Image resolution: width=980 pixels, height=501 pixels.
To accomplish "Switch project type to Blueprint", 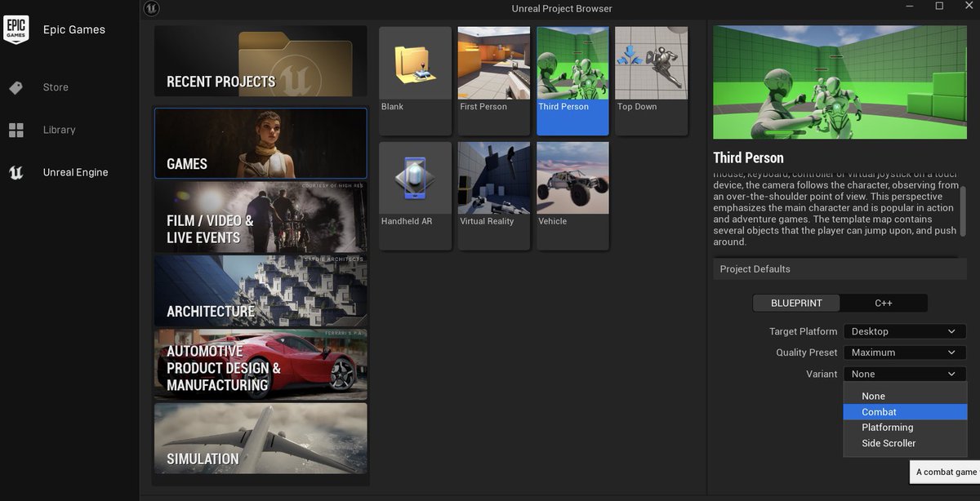I will [x=796, y=303].
